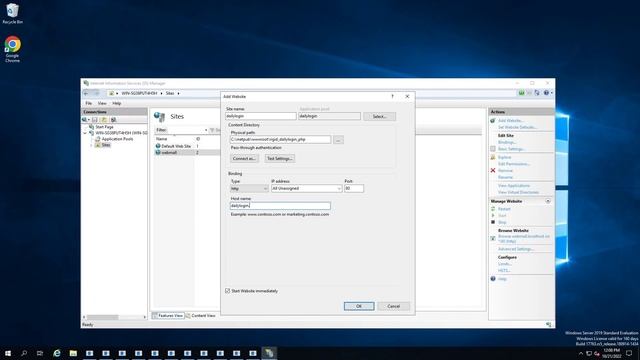Screen dimensions: 640x360
Task: Click the Application Pools icon in tree
Action: tap(98, 139)
